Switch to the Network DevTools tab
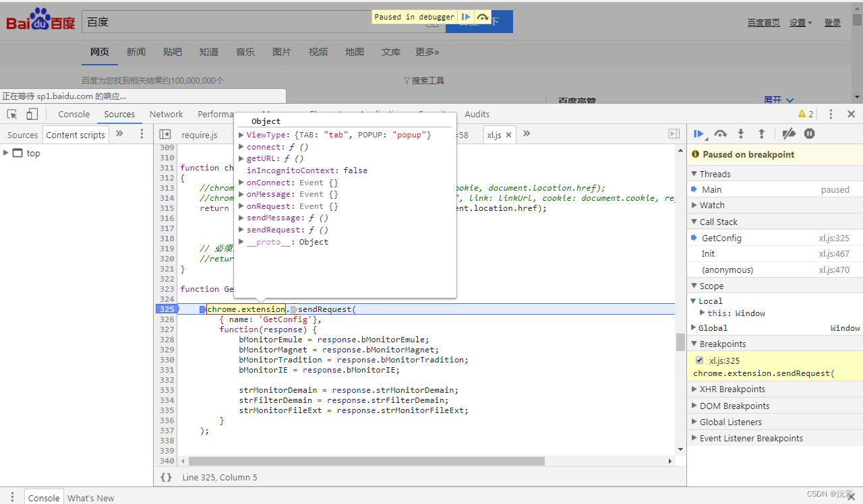Screen dimensions: 863x504 click(166, 115)
